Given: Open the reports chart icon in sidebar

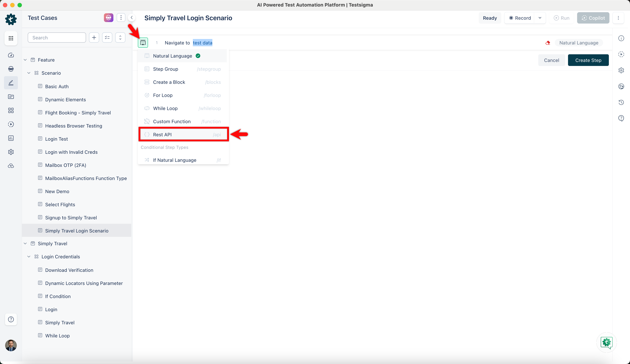Looking at the screenshot, I should 11,138.
